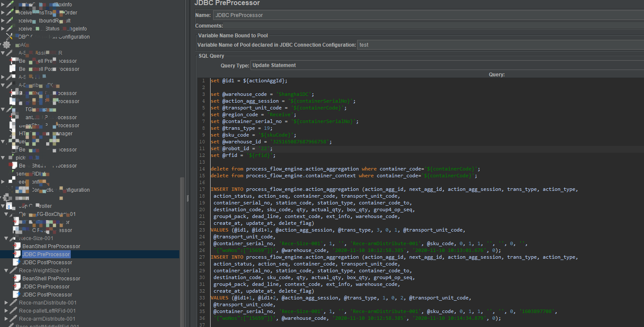
Task: Click the test plan tree's vertical scrollbar
Action: (x=182, y=252)
